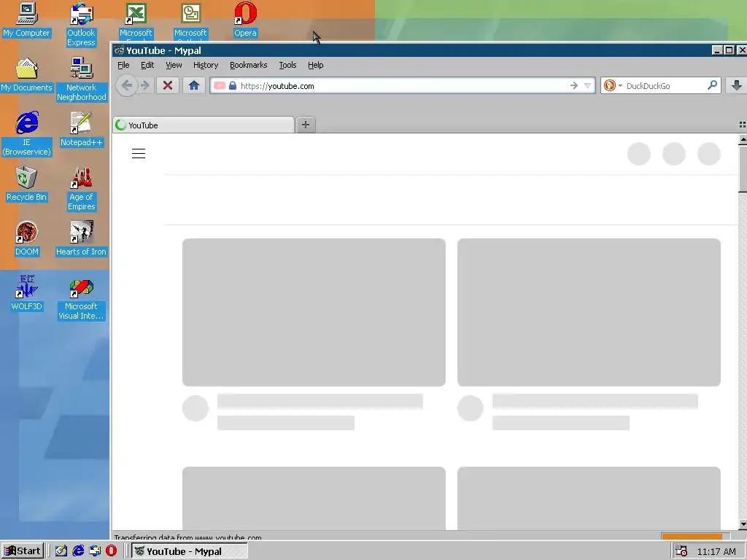The height and width of the screenshot is (560, 747).
Task: Open the Edit menu
Action: (147, 65)
